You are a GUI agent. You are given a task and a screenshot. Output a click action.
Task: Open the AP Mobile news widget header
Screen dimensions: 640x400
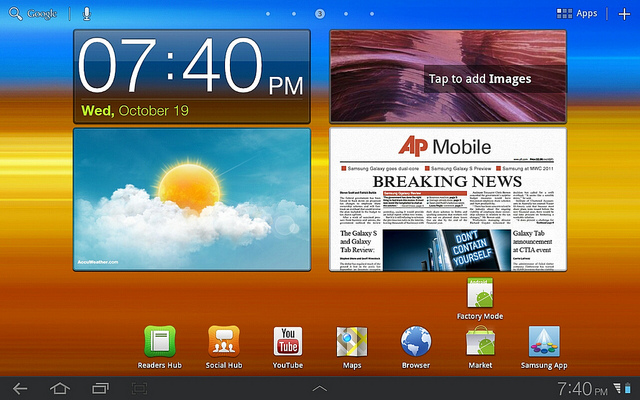[444, 147]
